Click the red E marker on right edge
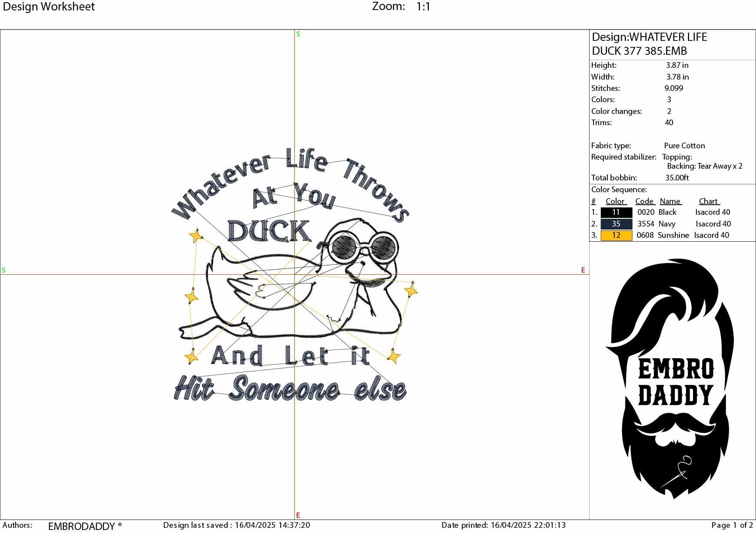Image resolution: width=756 pixels, height=533 pixels. (x=583, y=270)
